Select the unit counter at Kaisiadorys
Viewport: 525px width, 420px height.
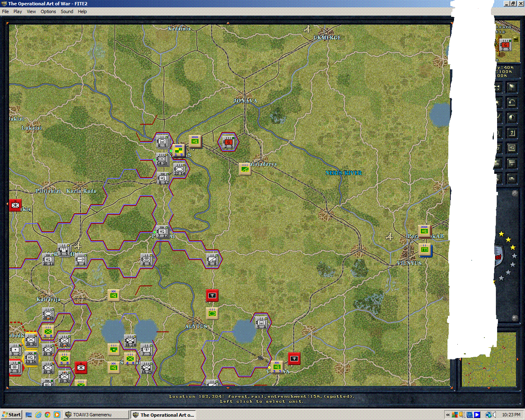coord(245,168)
